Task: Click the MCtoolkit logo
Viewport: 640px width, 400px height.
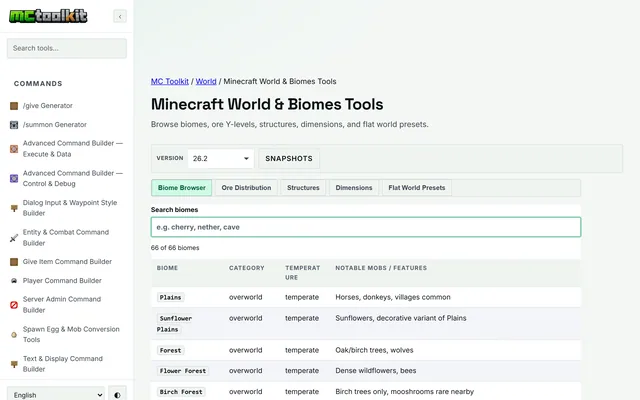Action: pos(48,16)
